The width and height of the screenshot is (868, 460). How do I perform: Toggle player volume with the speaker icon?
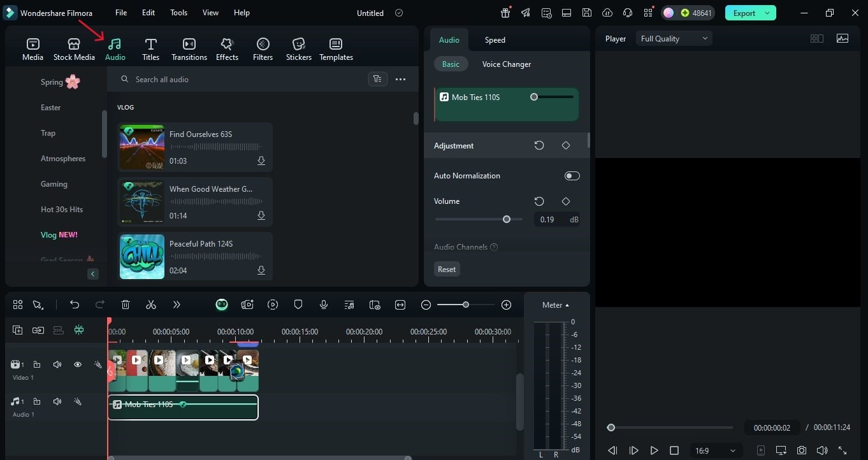(822, 450)
